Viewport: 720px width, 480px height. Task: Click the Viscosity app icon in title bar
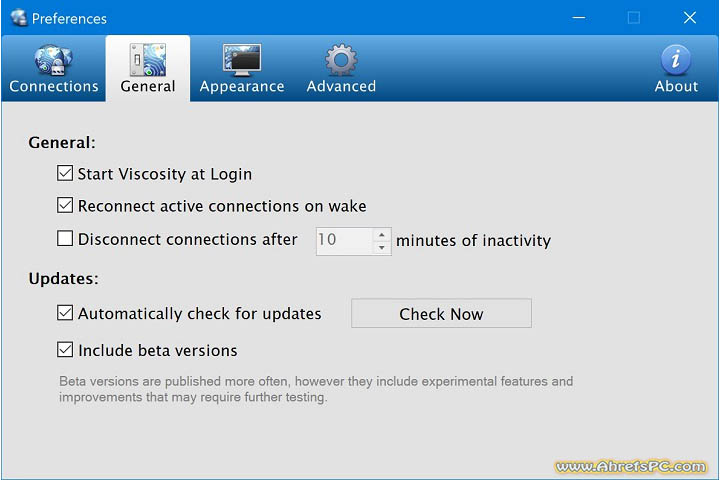[19, 18]
